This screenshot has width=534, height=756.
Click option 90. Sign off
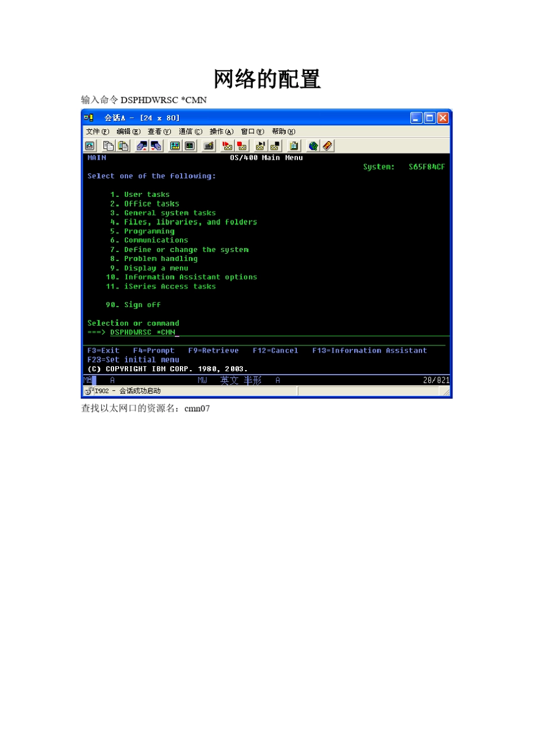(x=133, y=305)
